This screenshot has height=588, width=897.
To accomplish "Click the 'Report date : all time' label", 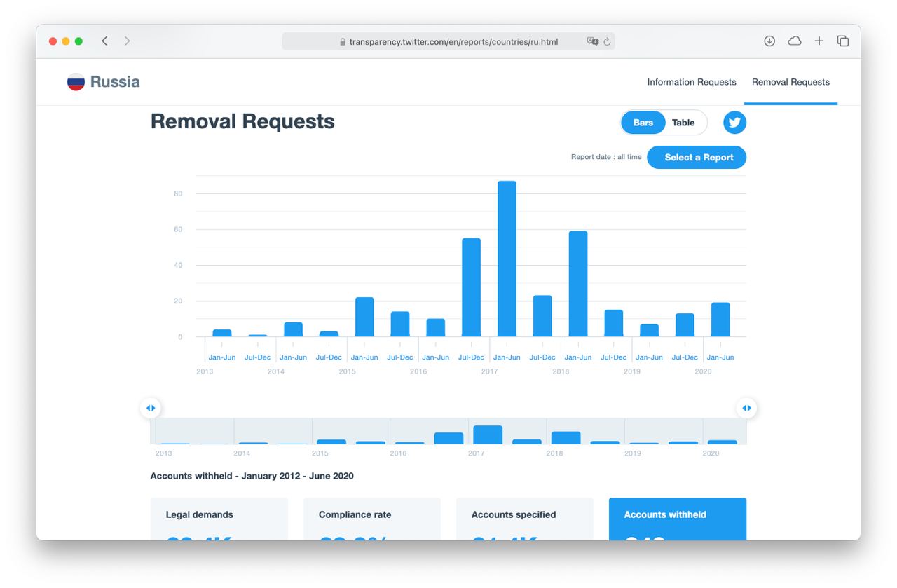I will pyautogui.click(x=606, y=157).
